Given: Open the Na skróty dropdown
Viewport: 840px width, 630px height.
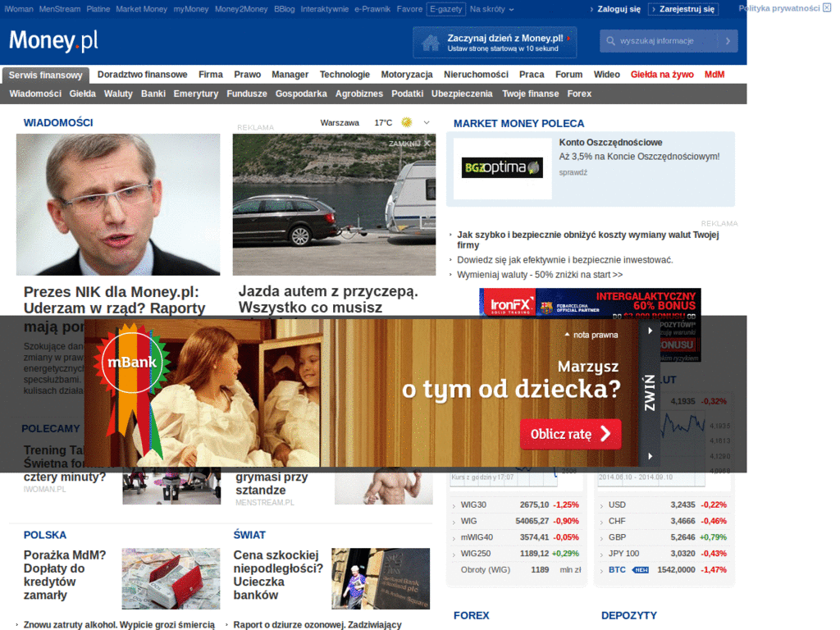Looking at the screenshot, I should pos(492,9).
